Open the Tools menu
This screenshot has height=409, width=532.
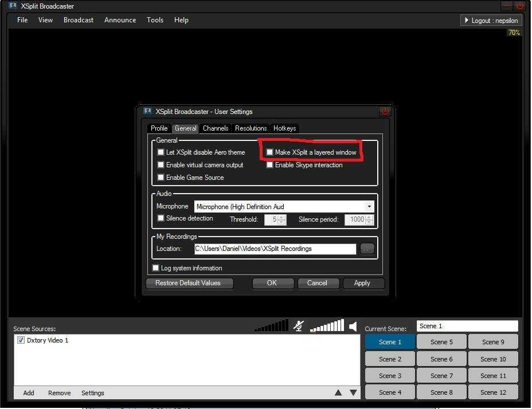[x=155, y=20]
